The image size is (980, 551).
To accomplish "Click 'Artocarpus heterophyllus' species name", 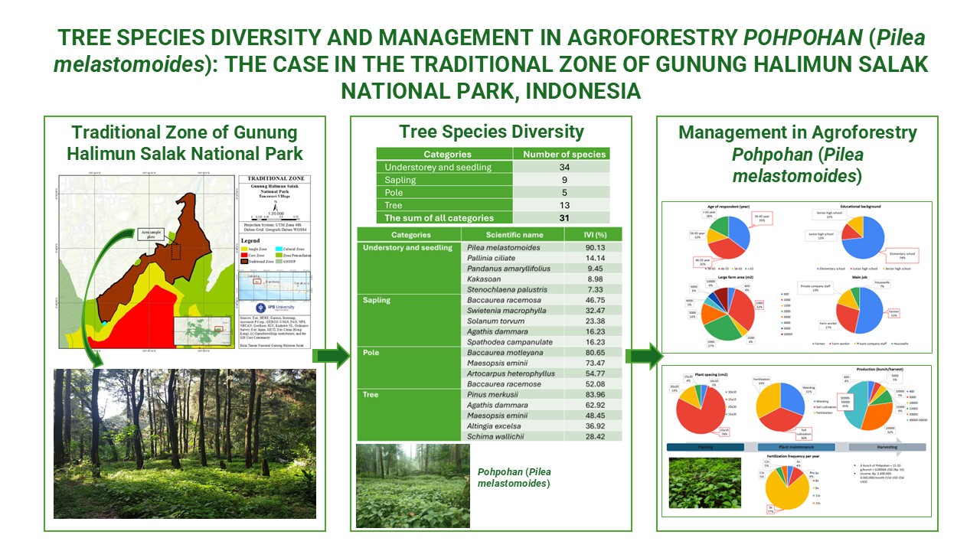I will [x=510, y=373].
